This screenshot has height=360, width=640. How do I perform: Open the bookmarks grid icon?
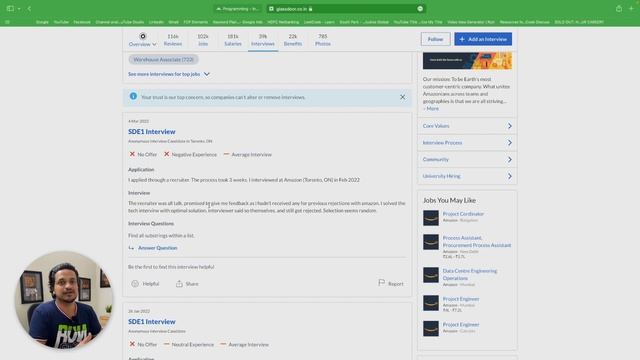8,22
